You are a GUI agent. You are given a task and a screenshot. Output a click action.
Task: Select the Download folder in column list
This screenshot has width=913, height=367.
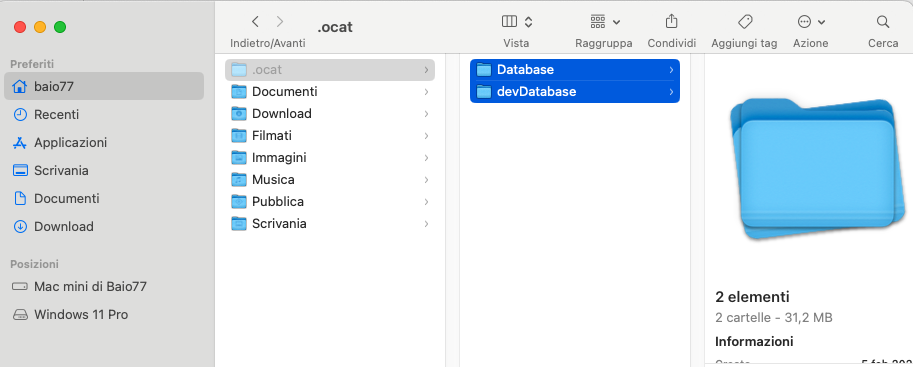pos(330,114)
